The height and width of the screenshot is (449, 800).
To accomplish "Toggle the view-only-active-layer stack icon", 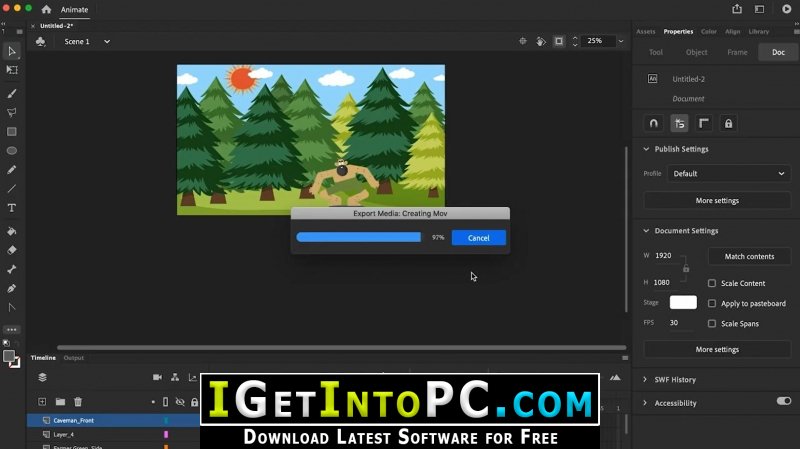I will [x=42, y=377].
